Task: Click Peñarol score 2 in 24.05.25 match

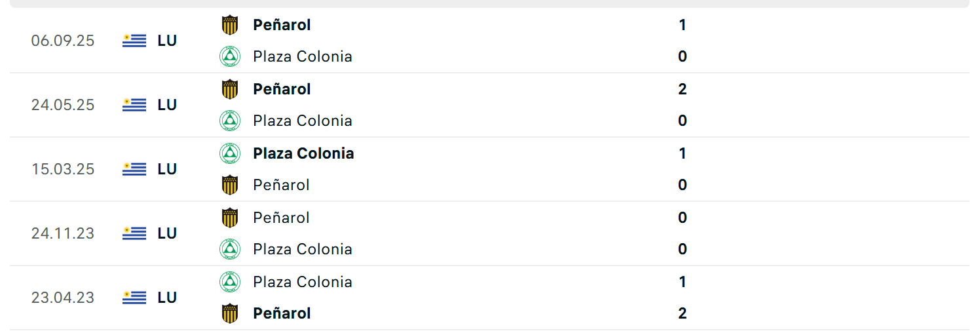Action: click(x=682, y=89)
